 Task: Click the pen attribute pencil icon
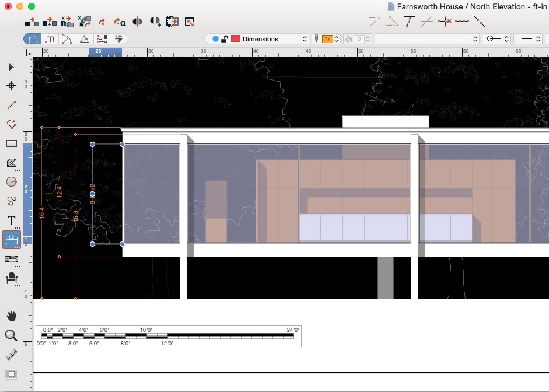tap(317, 38)
